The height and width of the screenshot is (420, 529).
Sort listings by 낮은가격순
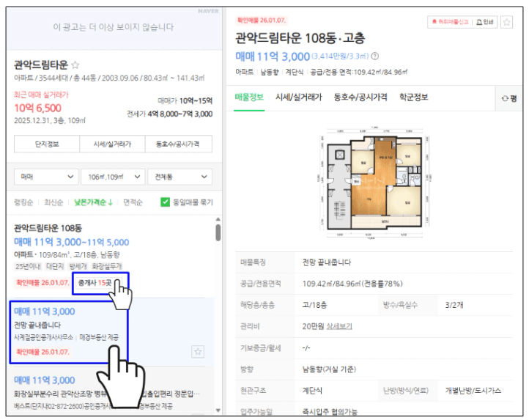pos(93,202)
